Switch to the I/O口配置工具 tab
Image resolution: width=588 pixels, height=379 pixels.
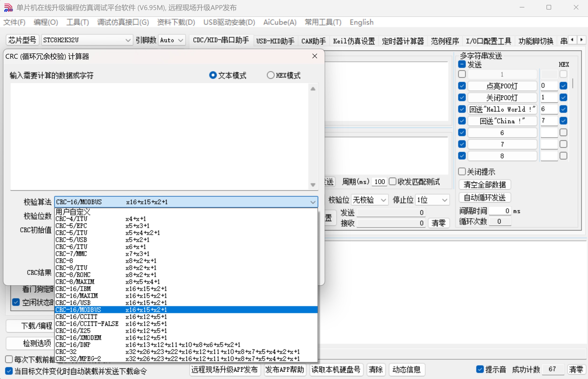488,41
